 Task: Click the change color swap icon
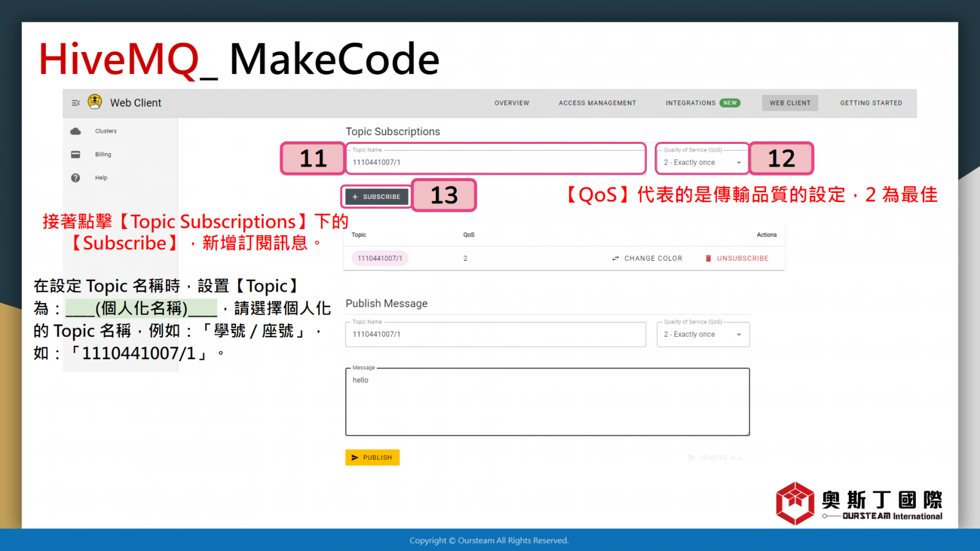pyautogui.click(x=616, y=258)
